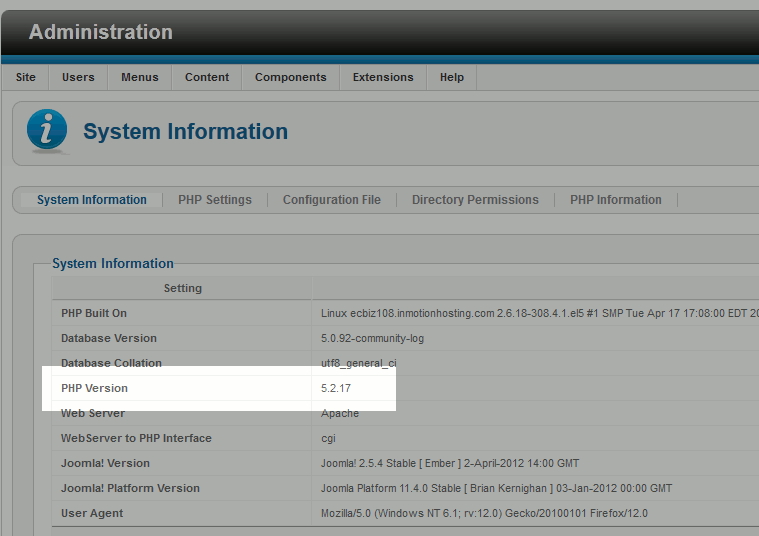Open the Components menu
The width and height of the screenshot is (759, 536).
[290, 77]
